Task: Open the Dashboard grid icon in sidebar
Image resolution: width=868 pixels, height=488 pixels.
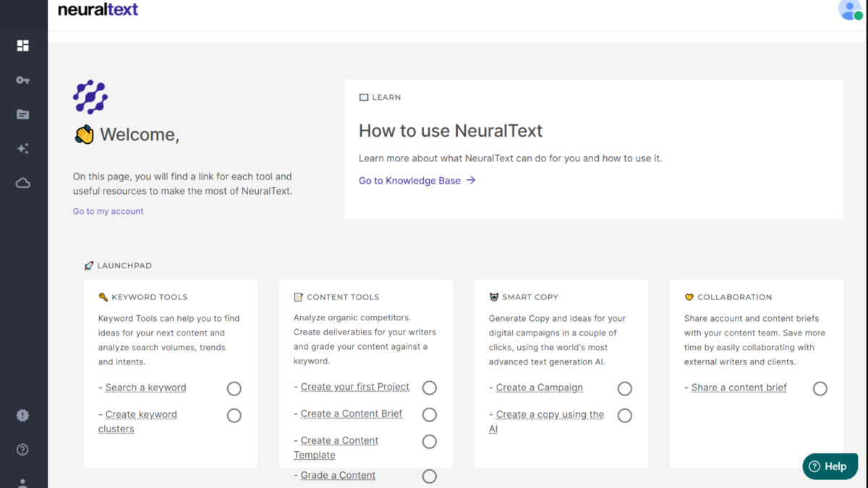Action: [x=23, y=46]
